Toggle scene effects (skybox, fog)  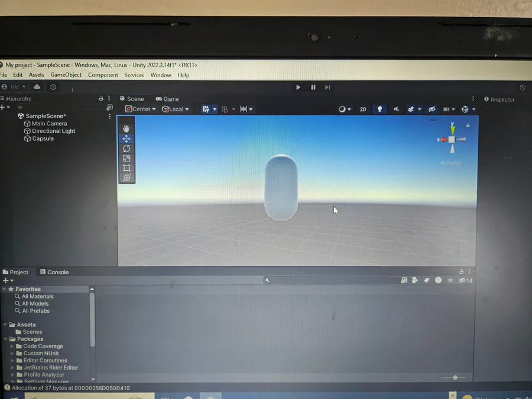click(411, 109)
